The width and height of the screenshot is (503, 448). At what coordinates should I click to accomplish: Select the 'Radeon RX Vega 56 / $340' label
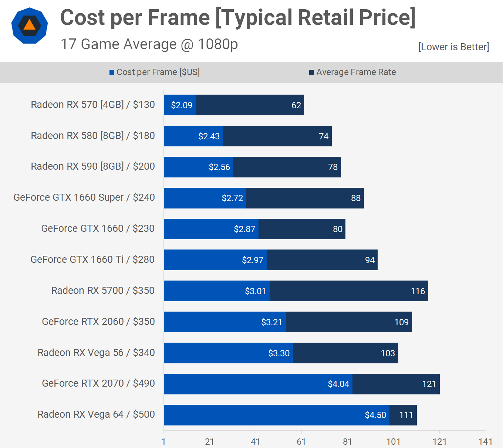pos(96,353)
